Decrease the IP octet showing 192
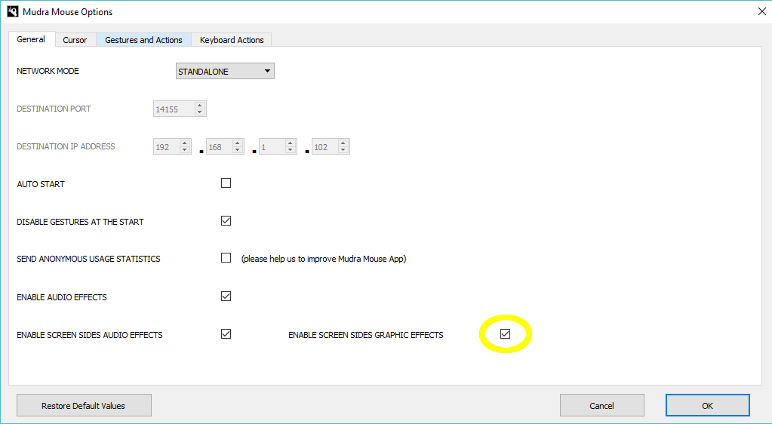This screenshot has width=772, height=424. (x=185, y=150)
